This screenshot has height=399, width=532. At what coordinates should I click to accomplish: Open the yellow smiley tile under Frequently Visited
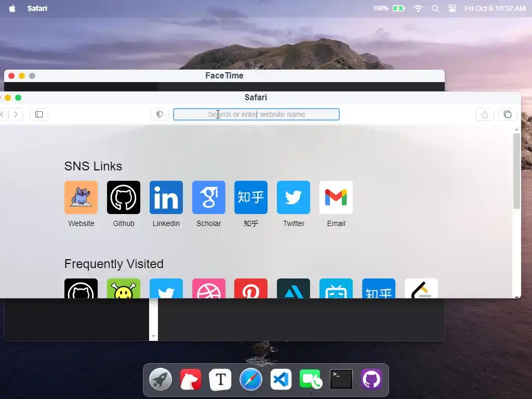pos(124,288)
